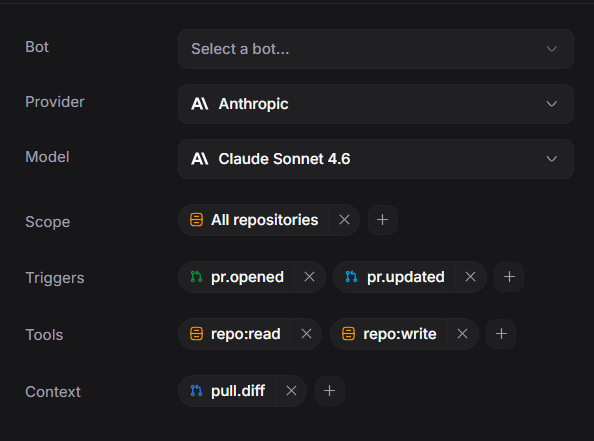Click the repo:read tool chip label

tap(245, 334)
